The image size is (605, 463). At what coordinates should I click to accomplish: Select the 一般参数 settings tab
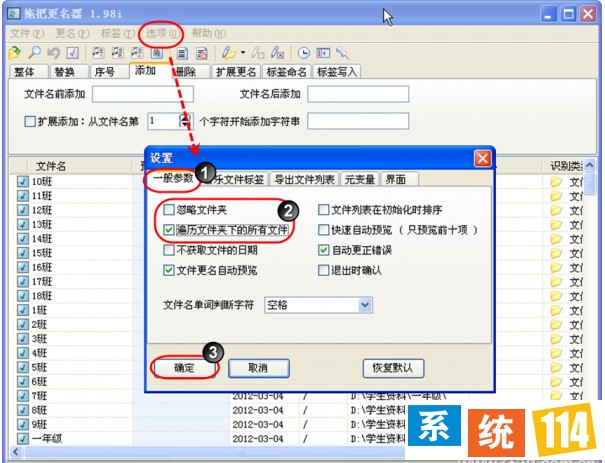(173, 178)
